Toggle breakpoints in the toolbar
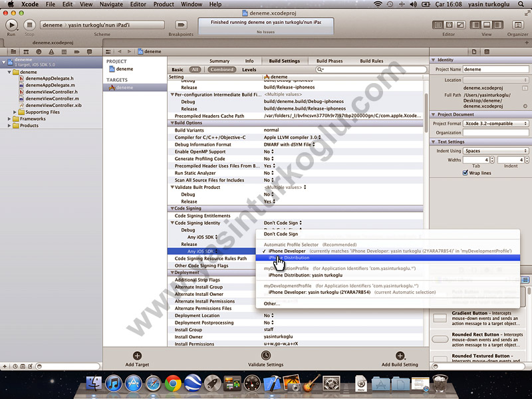This screenshot has height=399, width=532. coord(181,25)
